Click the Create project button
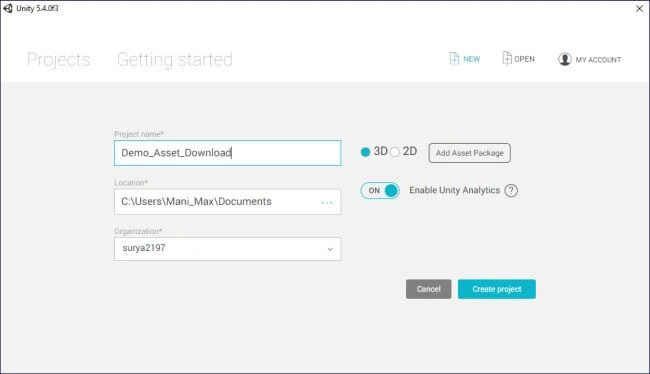Image resolution: width=650 pixels, height=374 pixels. [497, 289]
